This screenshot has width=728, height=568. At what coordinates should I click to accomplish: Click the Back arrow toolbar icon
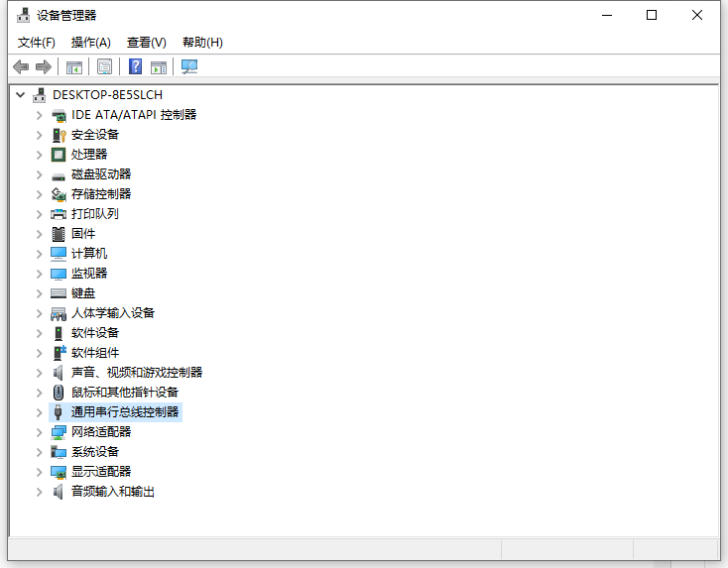point(21,66)
